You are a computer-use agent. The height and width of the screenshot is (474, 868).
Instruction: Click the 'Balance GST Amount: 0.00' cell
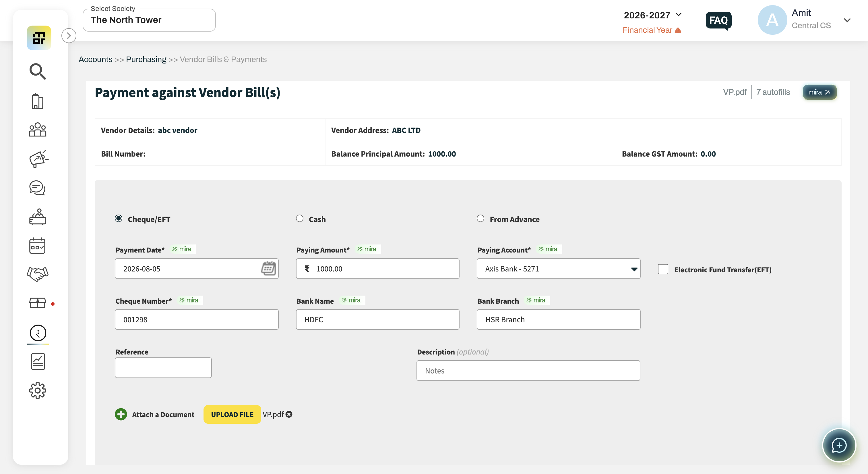(728, 154)
